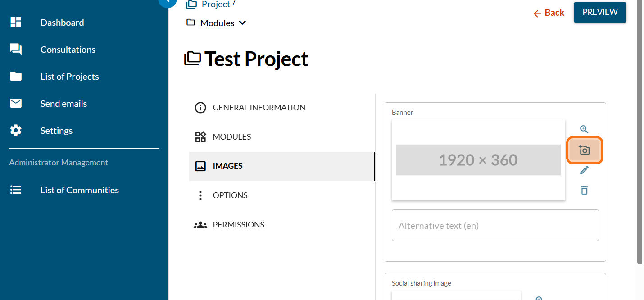Open the Project breadcrumb link
Viewport: 644px width, 300px height.
point(216,5)
